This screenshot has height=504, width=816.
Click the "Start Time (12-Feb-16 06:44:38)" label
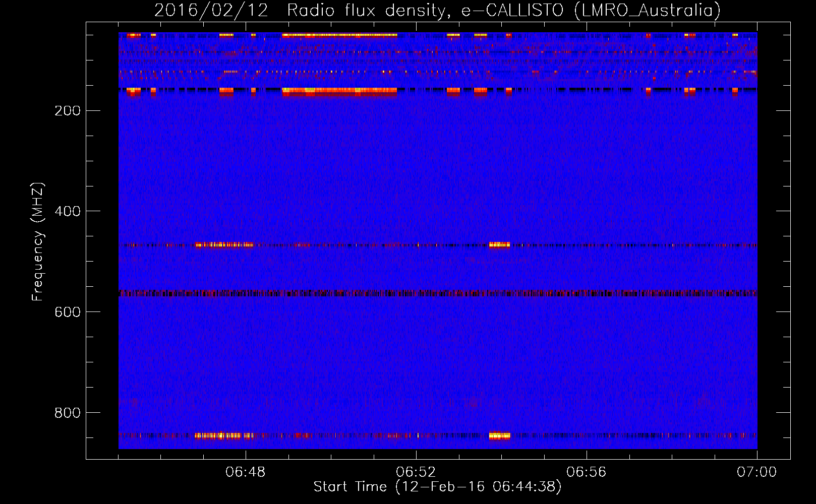(x=437, y=487)
